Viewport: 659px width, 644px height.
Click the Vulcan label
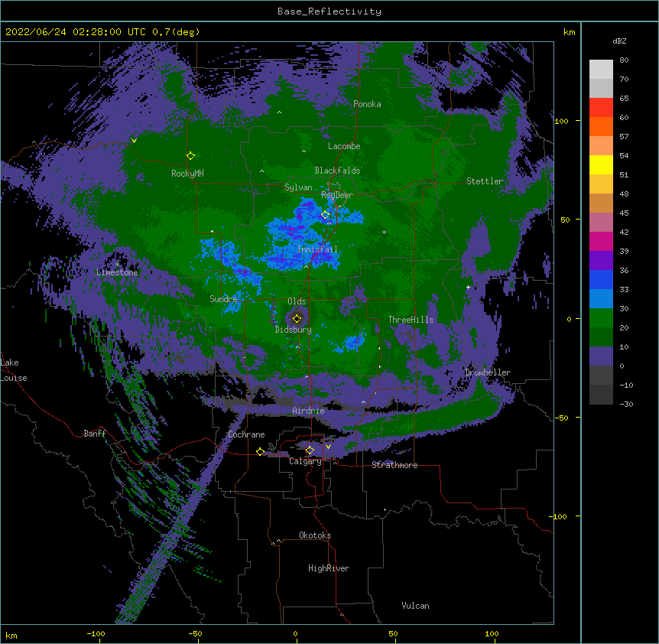[415, 606]
